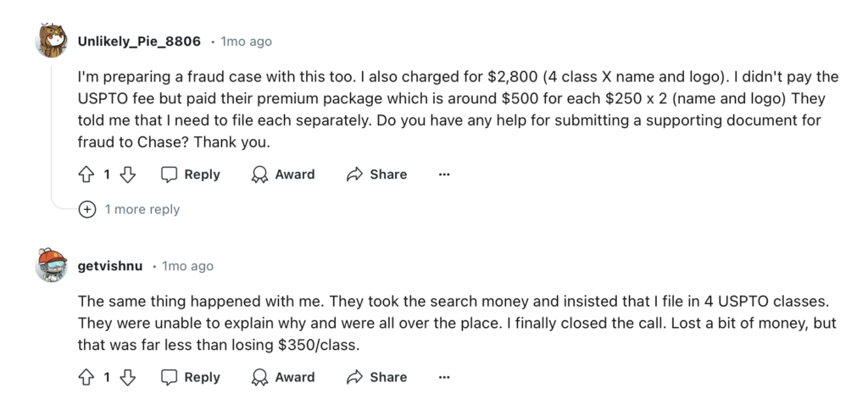Visit Unlikely_Pie_8806's profile username link
The width and height of the screenshot is (868, 410).
[139, 41]
